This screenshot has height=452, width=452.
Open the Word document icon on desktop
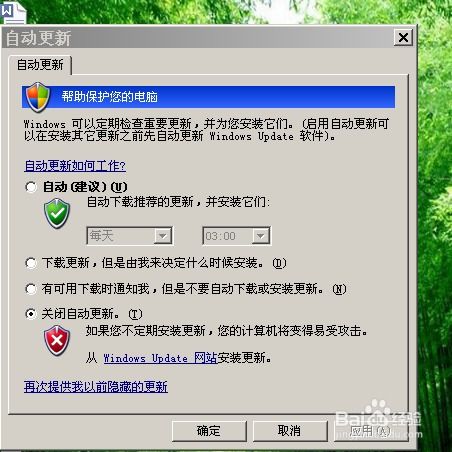[13, 12]
